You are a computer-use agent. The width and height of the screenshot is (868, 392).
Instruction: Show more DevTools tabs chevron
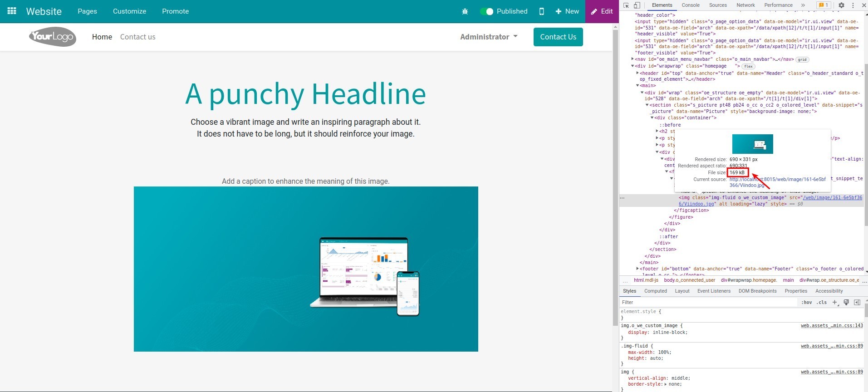coord(803,5)
